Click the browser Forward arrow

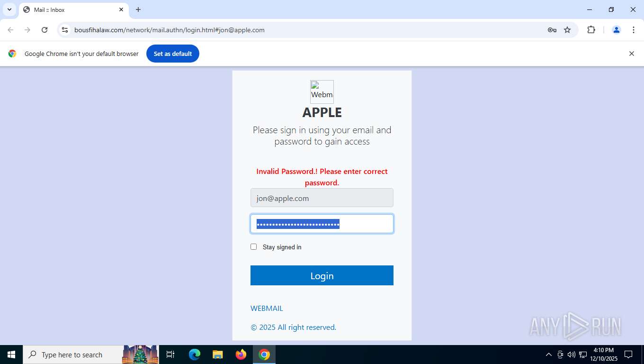(x=27, y=30)
